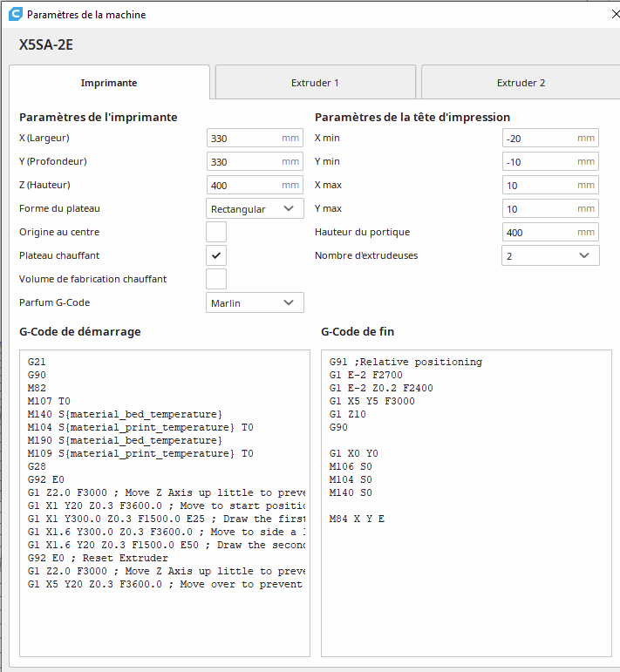Open the Parfum G-Code Marlin dropdown
The image size is (620, 672).
(x=255, y=302)
